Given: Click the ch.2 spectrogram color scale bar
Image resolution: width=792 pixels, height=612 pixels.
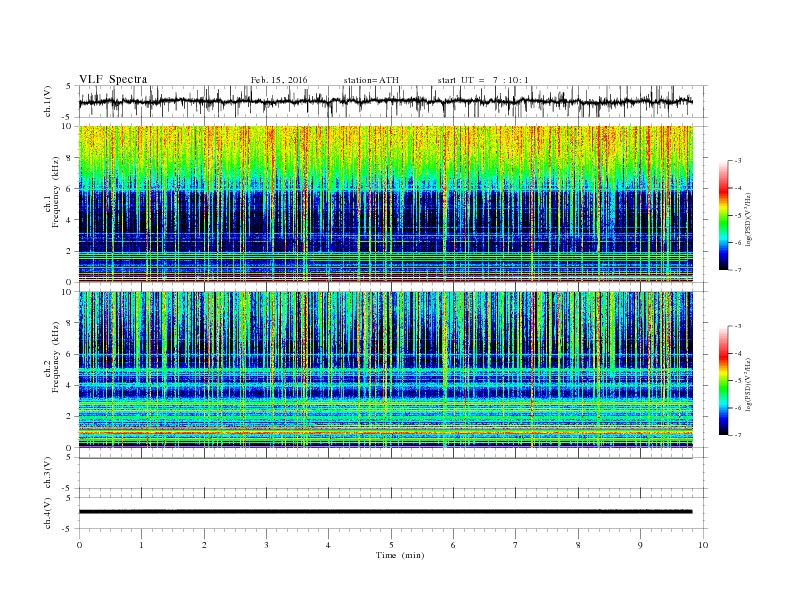Looking at the screenshot, I should click(723, 381).
